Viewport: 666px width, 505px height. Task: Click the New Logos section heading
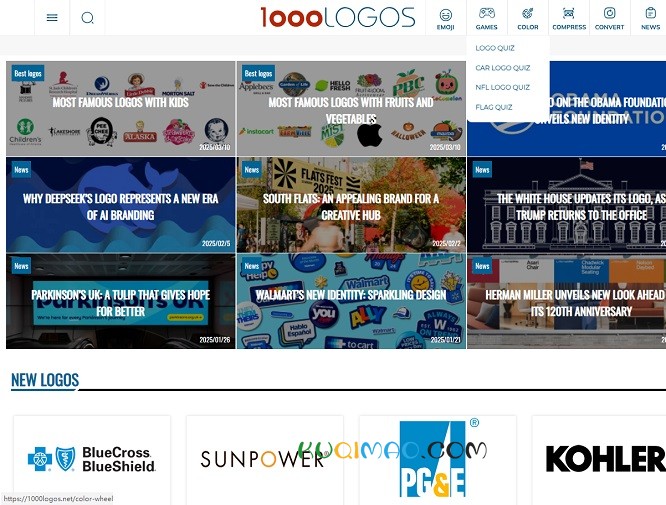click(x=45, y=380)
